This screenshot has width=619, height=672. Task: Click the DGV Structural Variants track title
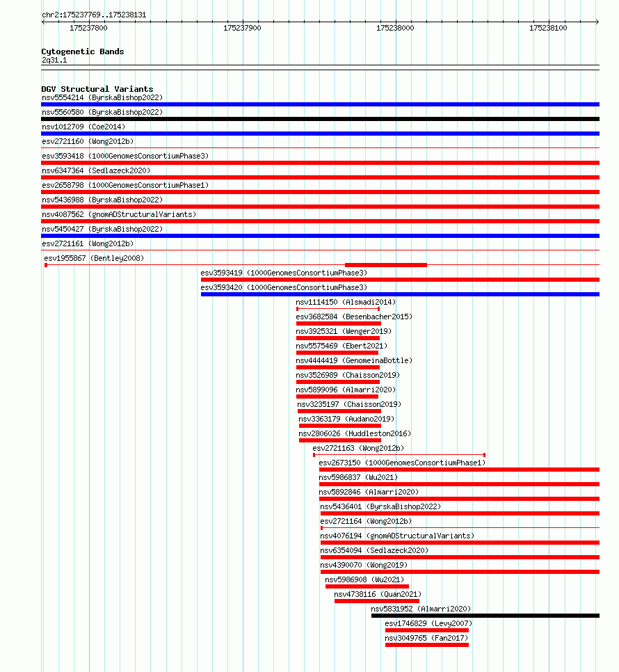click(97, 89)
